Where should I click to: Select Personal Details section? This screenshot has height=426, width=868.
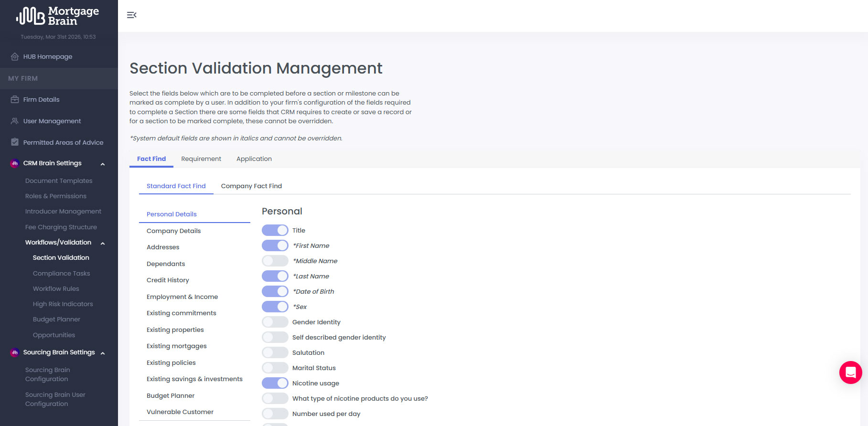tap(194, 214)
